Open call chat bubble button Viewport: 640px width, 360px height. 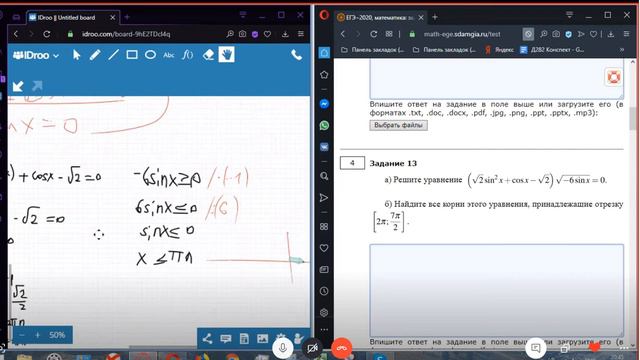click(x=536, y=348)
